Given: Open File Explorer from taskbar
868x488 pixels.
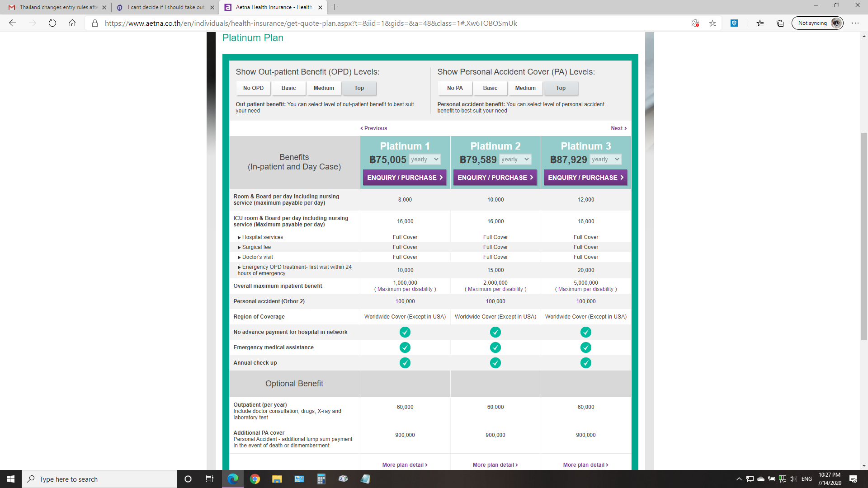Looking at the screenshot, I should pos(277,479).
